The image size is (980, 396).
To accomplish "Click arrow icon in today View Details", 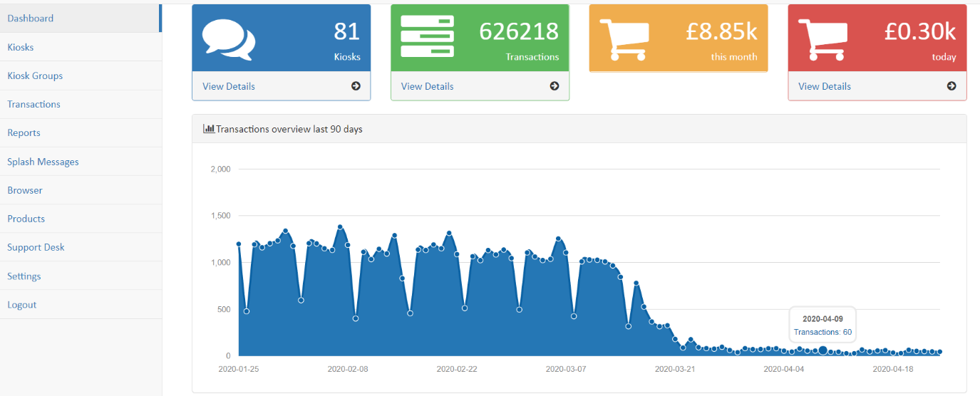I will point(951,86).
